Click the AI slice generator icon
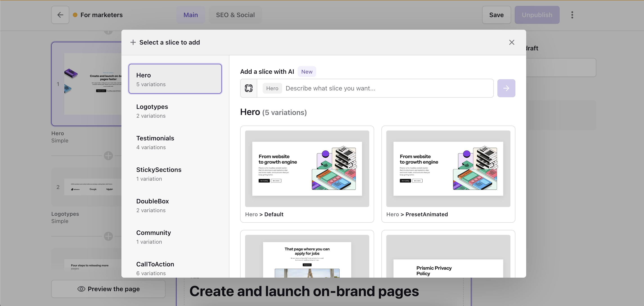Viewport: 644px width, 306px height. (x=248, y=88)
